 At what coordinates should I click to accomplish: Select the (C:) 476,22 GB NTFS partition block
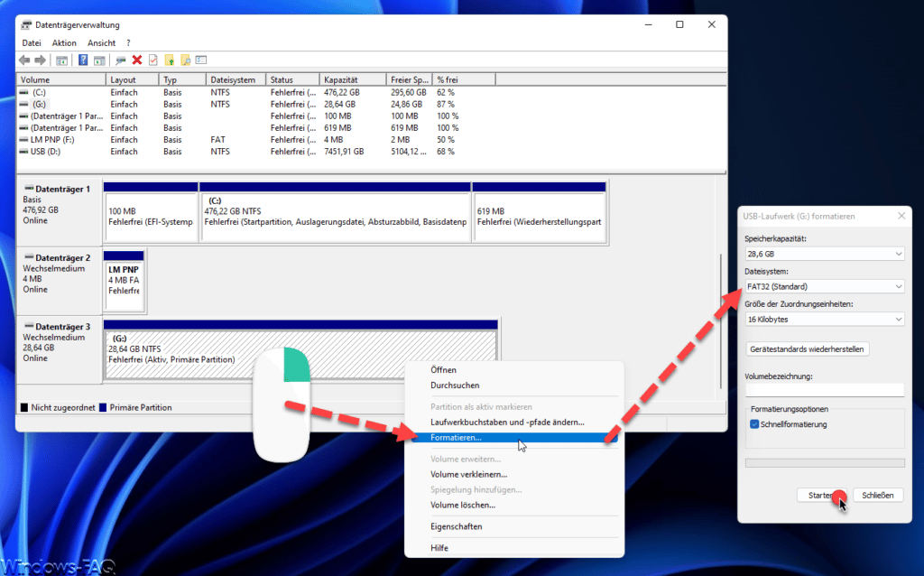pos(336,211)
